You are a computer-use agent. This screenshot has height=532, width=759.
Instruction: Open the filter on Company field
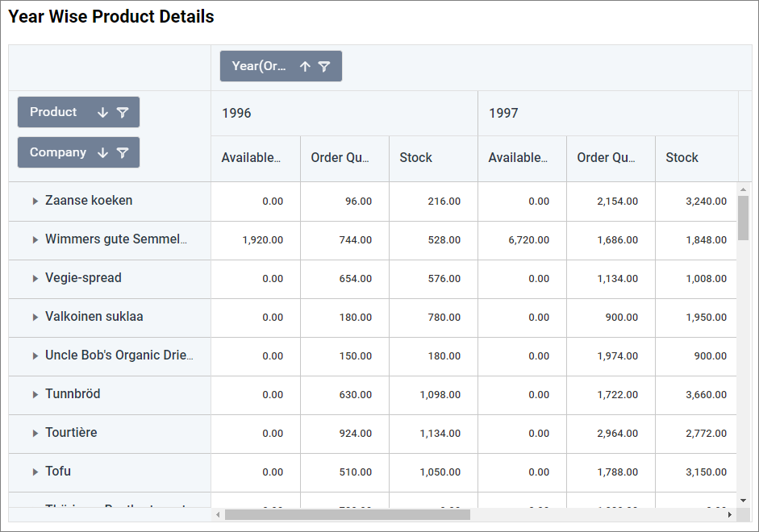(122, 153)
